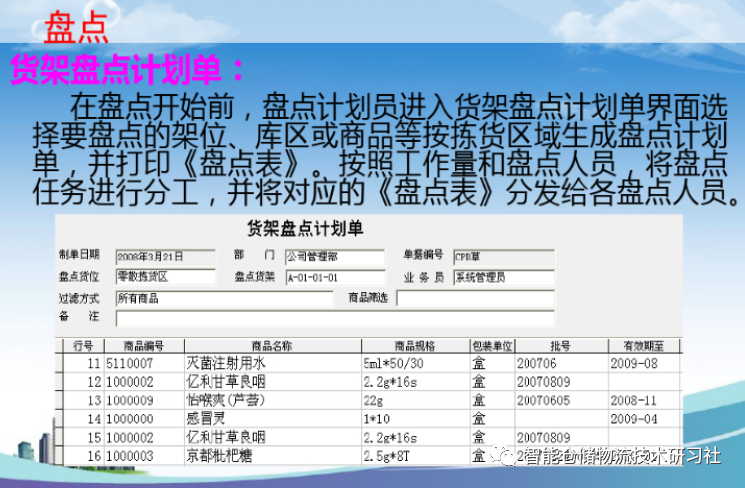This screenshot has width=745, height=488.
Task: Click the 部门 field containing 公司管理部
Action: (335, 257)
